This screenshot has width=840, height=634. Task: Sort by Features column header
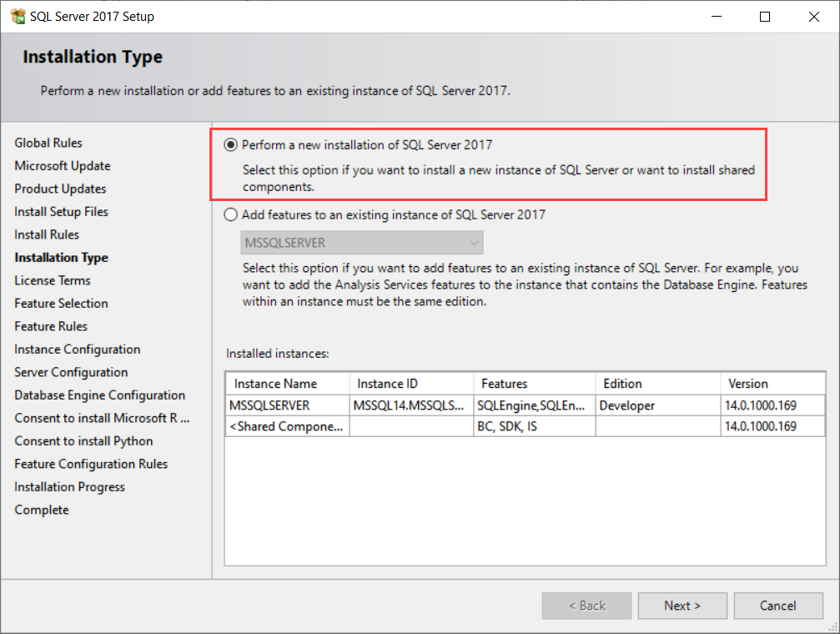(x=535, y=384)
